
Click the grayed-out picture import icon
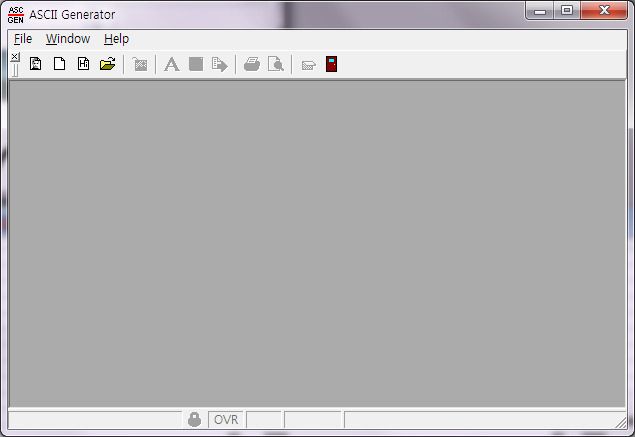pyautogui.click(x=140, y=64)
